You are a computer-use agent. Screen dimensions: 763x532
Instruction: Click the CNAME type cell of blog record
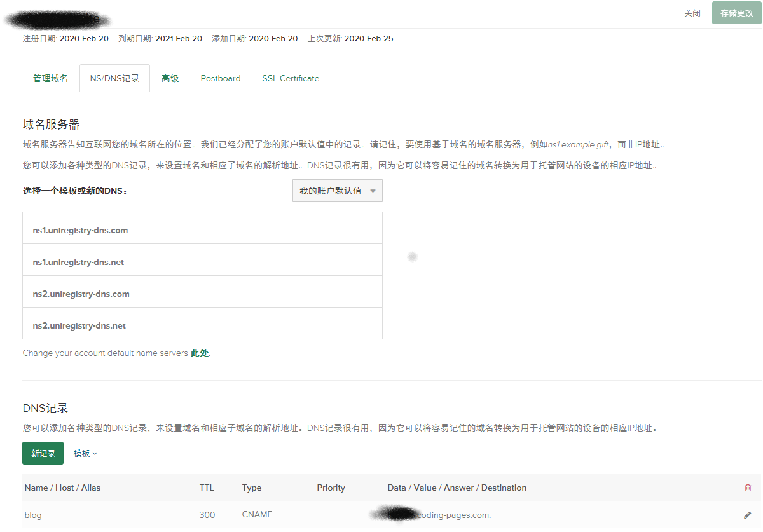coord(257,515)
